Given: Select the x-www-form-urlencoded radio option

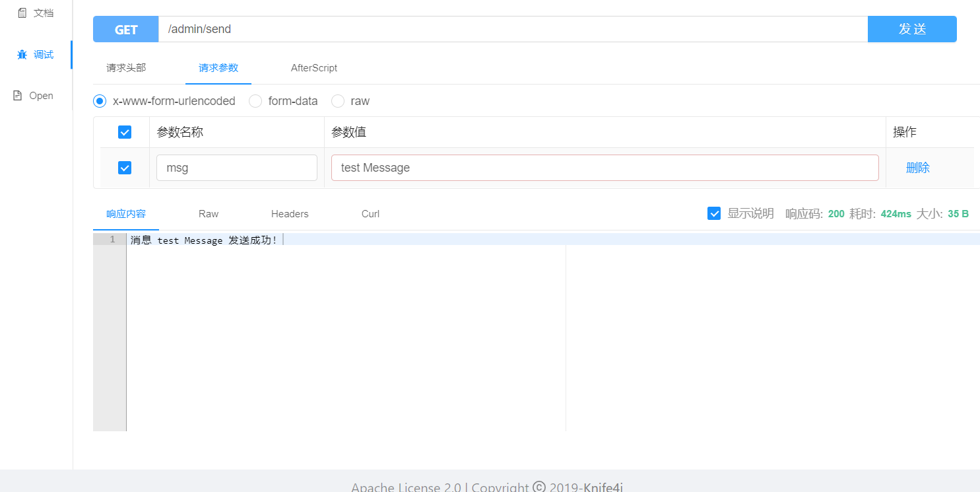Looking at the screenshot, I should click(x=100, y=101).
